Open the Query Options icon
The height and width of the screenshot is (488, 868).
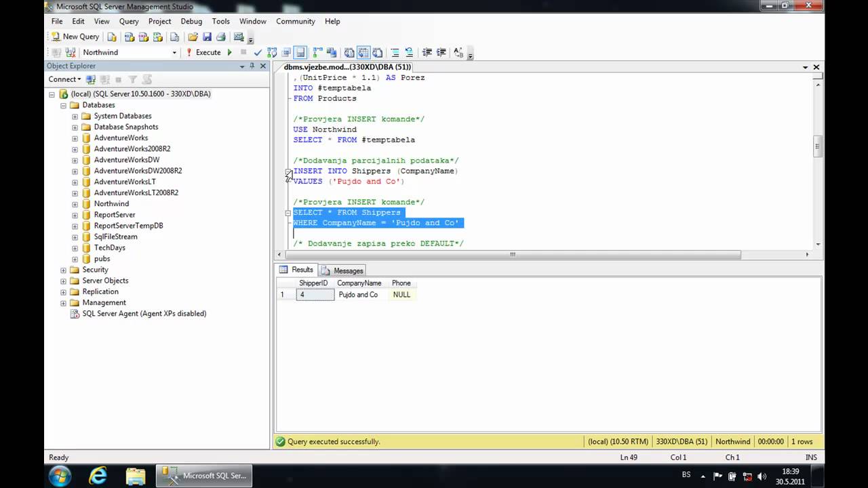(286, 52)
